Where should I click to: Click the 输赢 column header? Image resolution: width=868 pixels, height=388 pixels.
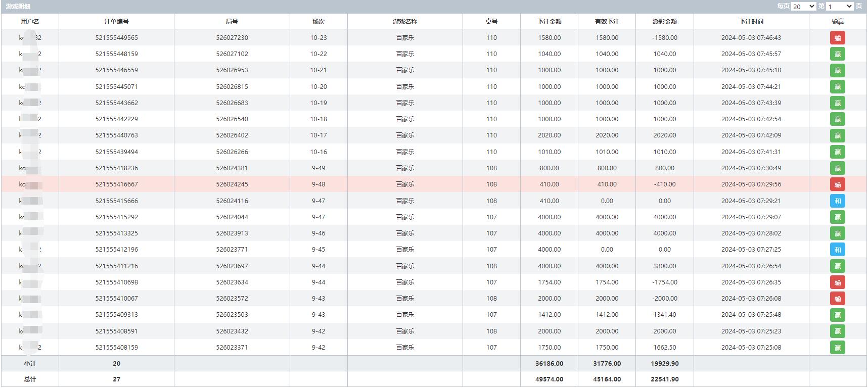tap(838, 22)
